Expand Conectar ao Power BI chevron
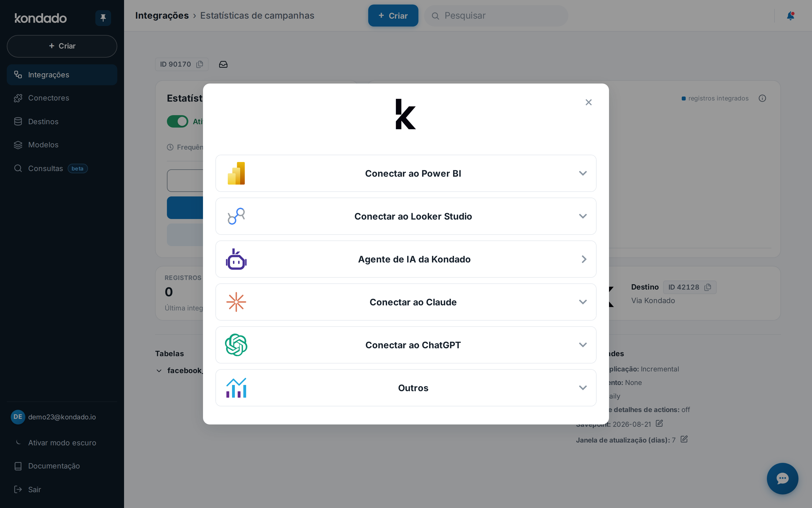This screenshot has height=508, width=812. pyautogui.click(x=583, y=173)
